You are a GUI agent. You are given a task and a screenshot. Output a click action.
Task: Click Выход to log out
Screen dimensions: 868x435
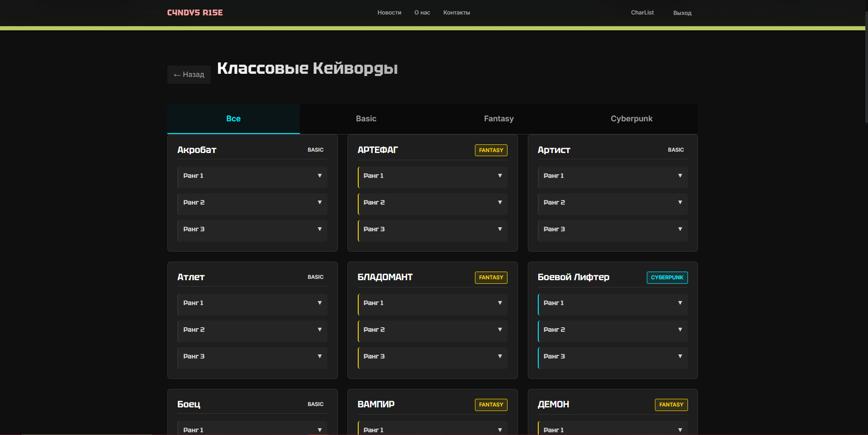coord(682,13)
